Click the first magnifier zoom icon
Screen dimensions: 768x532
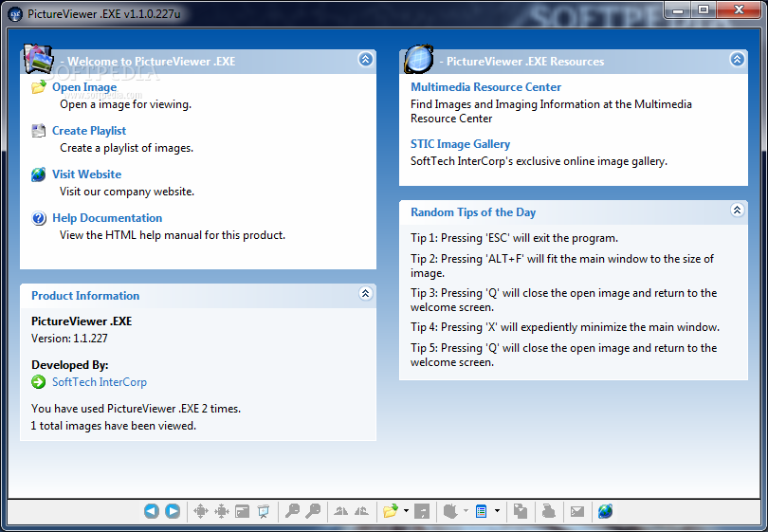click(x=292, y=511)
